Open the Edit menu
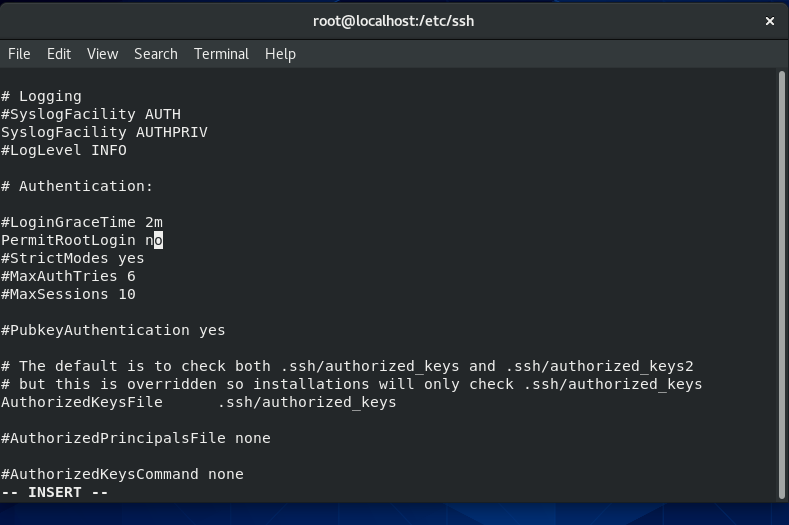Screen dimensions: 789x525 [59, 54]
